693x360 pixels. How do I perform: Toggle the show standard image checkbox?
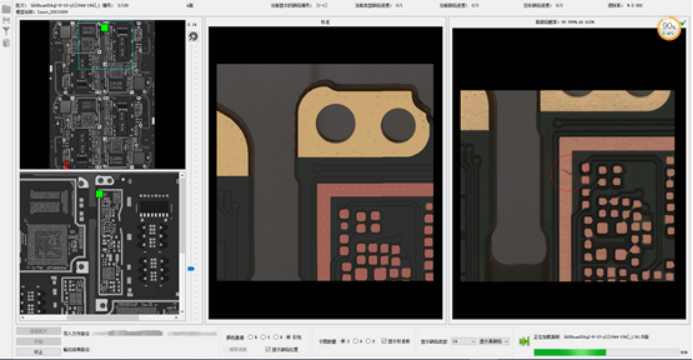click(384, 341)
